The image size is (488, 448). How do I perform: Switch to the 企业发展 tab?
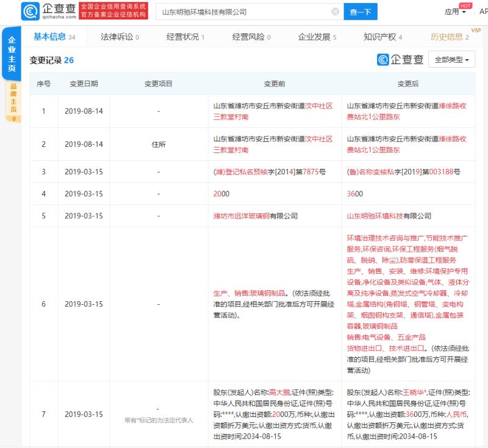click(x=317, y=37)
